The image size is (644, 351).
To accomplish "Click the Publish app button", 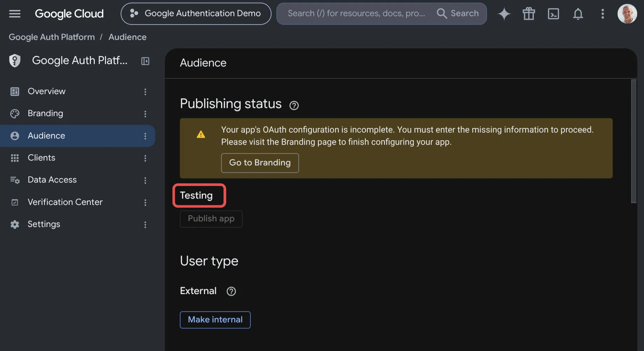I will pos(211,219).
